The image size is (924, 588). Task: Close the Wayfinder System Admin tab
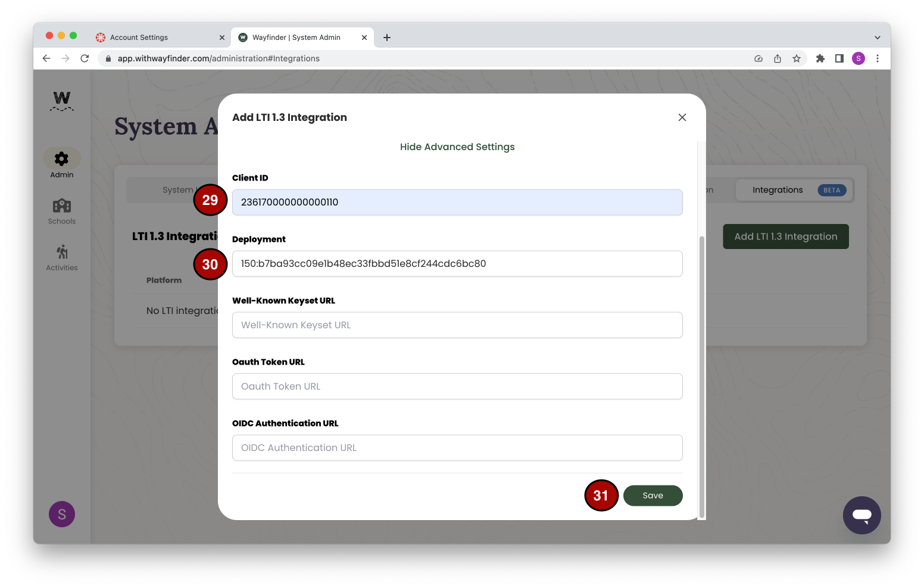coord(364,38)
